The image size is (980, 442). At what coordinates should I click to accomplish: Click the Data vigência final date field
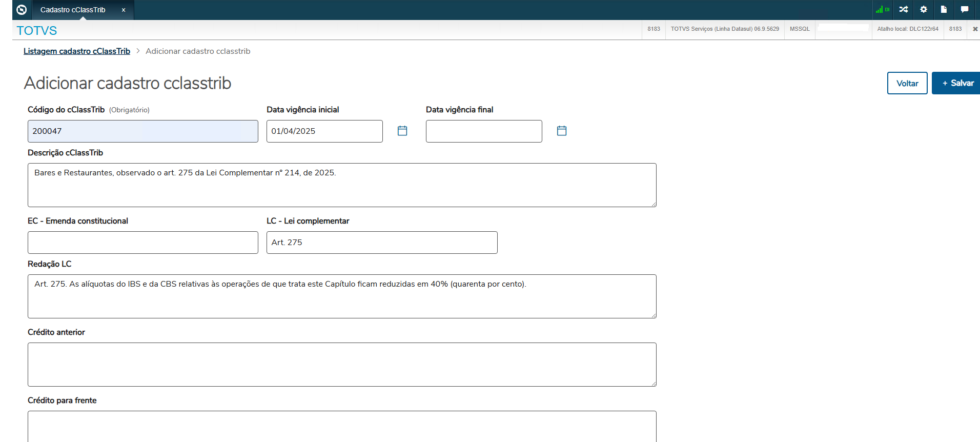click(483, 131)
